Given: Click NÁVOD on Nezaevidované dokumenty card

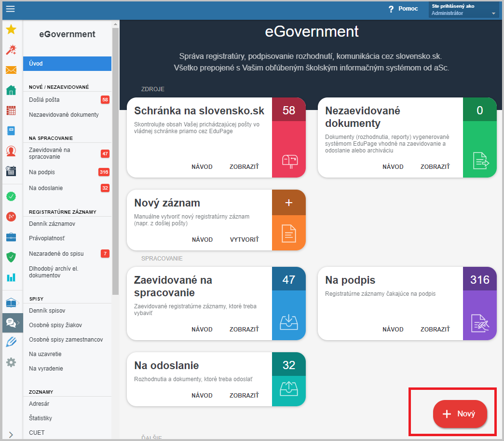Looking at the screenshot, I should click(x=393, y=166).
